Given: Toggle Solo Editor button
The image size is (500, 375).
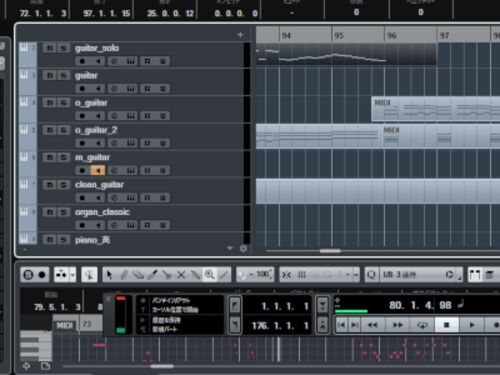Looking at the screenshot, I should (28, 275).
